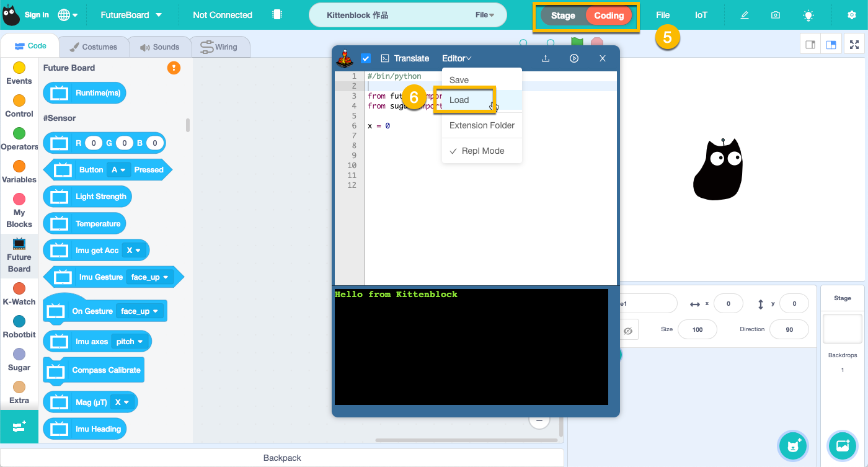Viewport: 868px width, 467px height.
Task: Click the lightbulb tips icon
Action: 808,15
